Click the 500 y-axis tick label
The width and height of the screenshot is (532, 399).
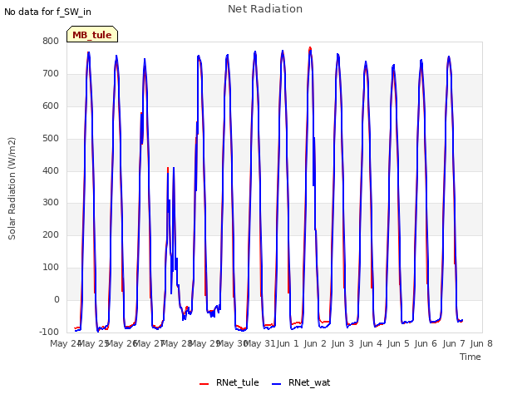pyautogui.click(x=51, y=138)
